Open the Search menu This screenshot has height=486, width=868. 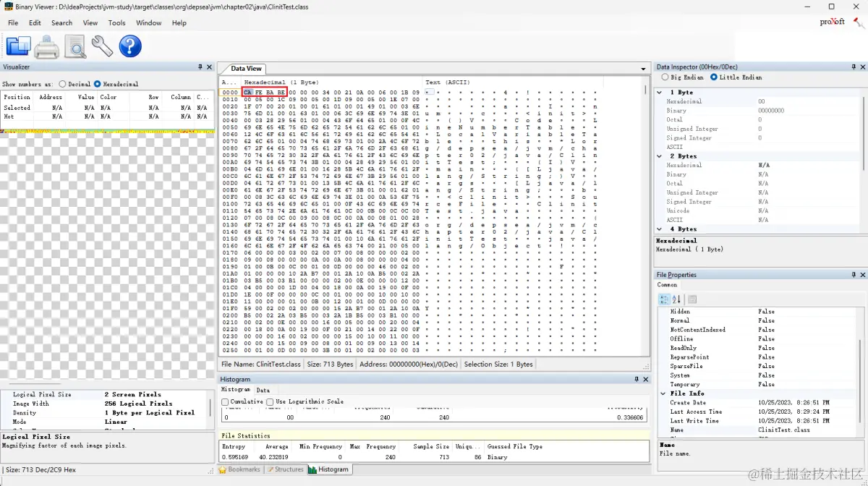[x=61, y=23]
